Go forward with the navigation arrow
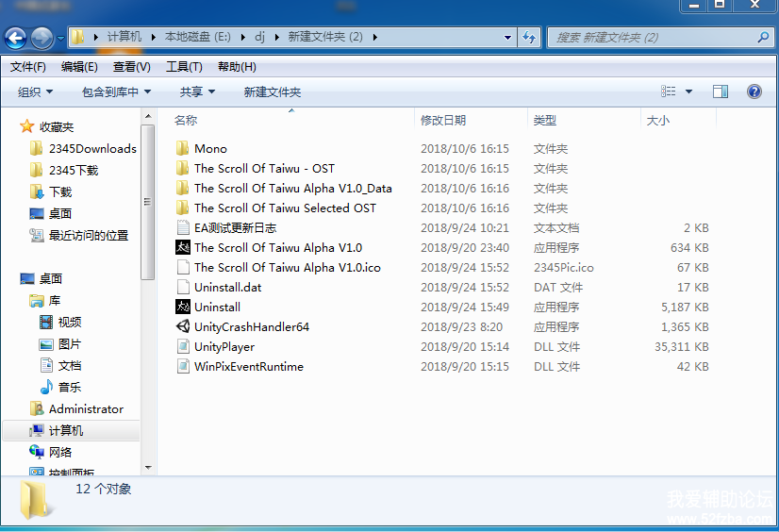 [41, 38]
